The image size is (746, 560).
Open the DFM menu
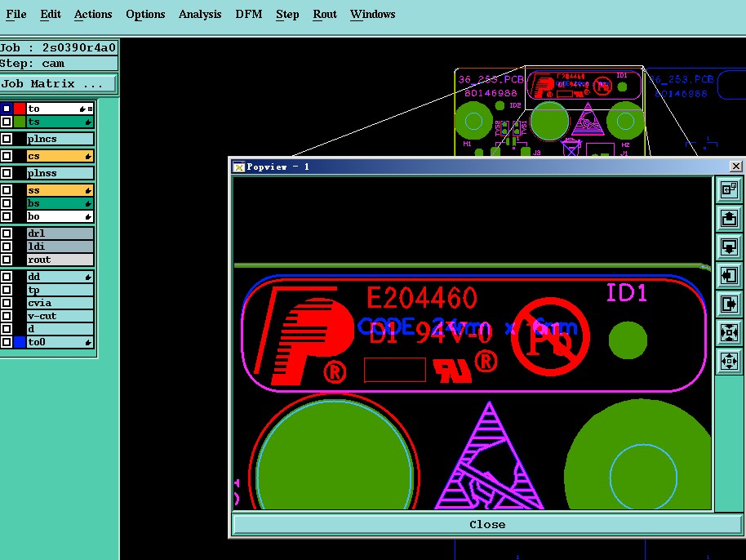click(248, 14)
